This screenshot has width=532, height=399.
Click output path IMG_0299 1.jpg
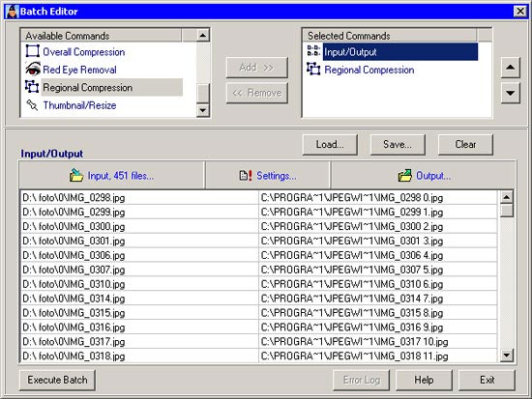coord(378,212)
